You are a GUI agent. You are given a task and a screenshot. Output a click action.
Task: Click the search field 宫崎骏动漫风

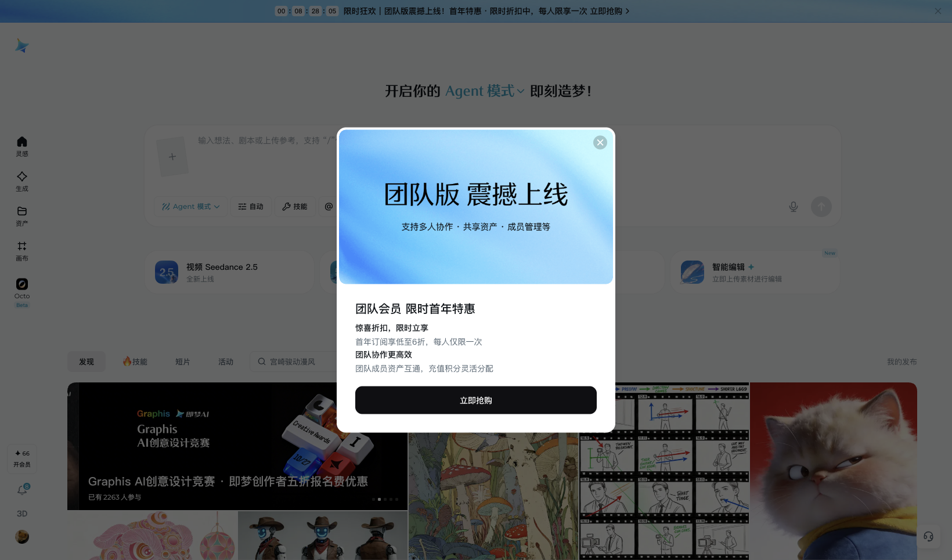point(293,362)
